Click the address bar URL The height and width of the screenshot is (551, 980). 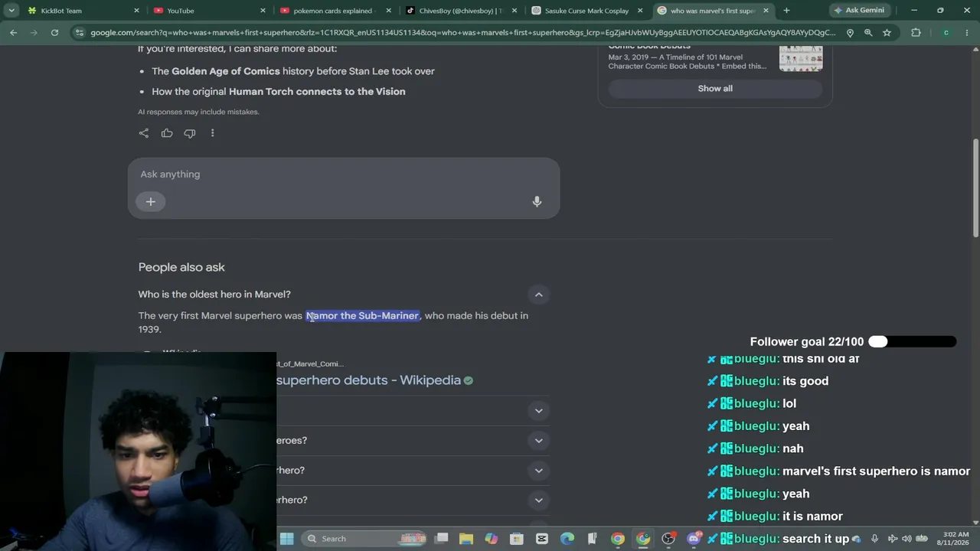click(x=462, y=33)
